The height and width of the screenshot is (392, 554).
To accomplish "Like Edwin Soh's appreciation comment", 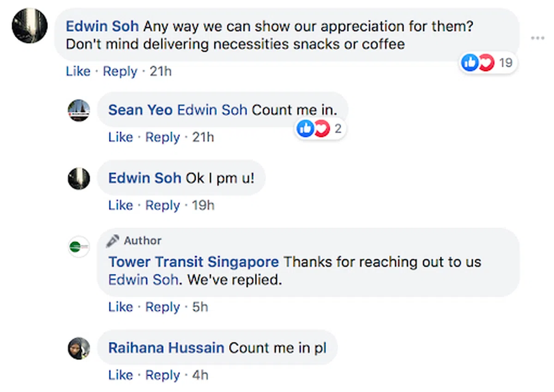I will tap(78, 71).
